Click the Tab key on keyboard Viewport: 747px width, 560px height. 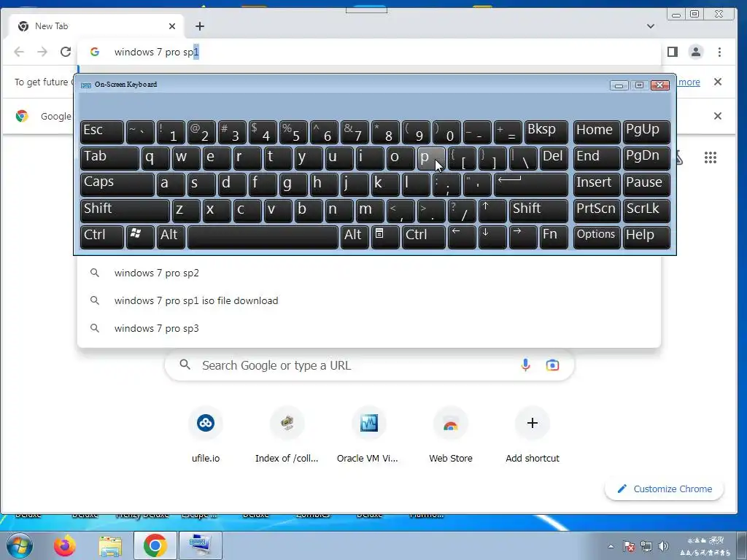point(109,158)
